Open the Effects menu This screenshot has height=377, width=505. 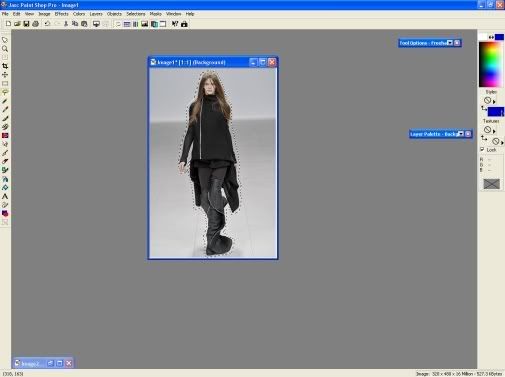click(x=61, y=14)
